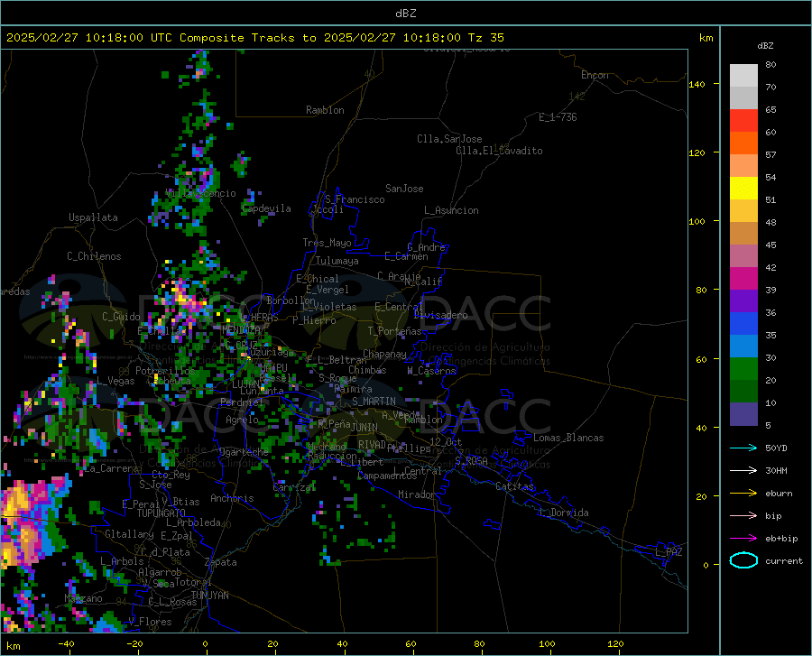The width and height of the screenshot is (812, 656).
Task: Click the L_PAZ label at the map edge
Action: [669, 552]
